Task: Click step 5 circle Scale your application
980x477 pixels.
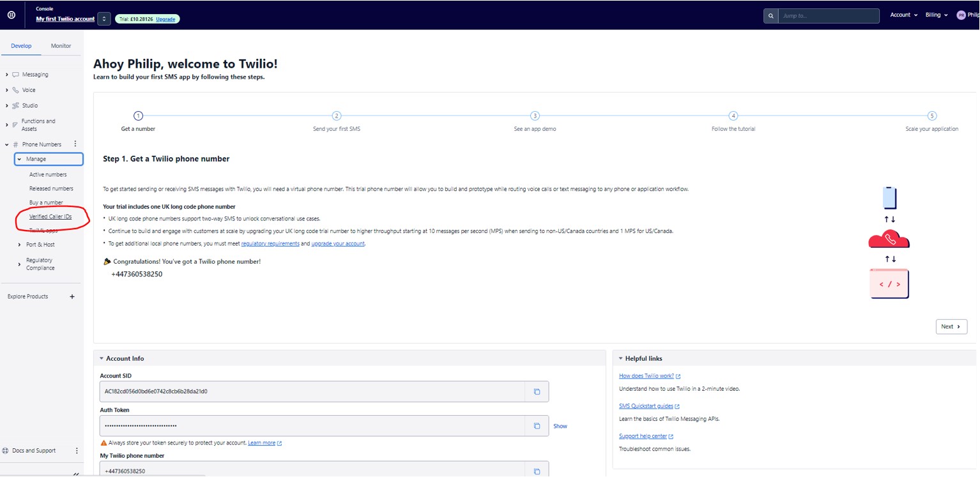Action: tap(932, 116)
